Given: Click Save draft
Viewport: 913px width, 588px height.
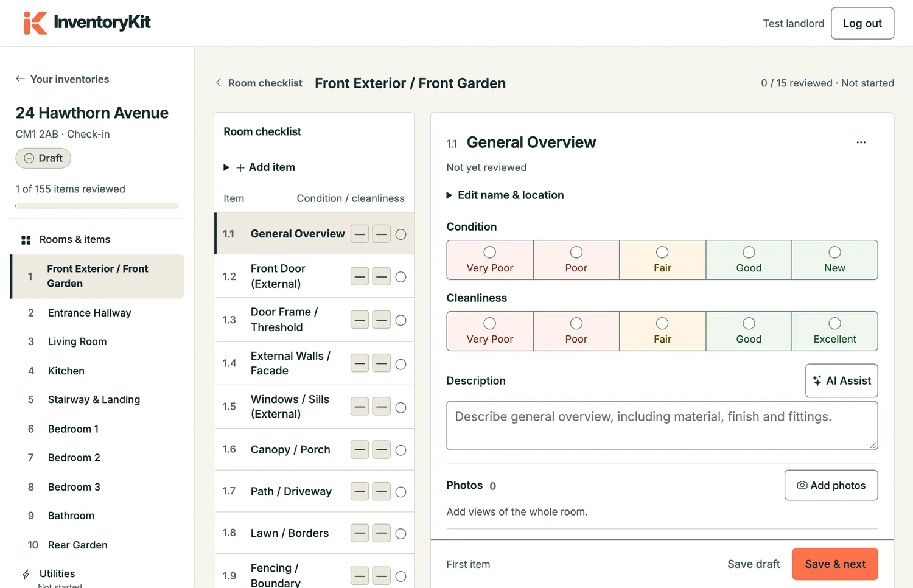Looking at the screenshot, I should click(754, 564).
